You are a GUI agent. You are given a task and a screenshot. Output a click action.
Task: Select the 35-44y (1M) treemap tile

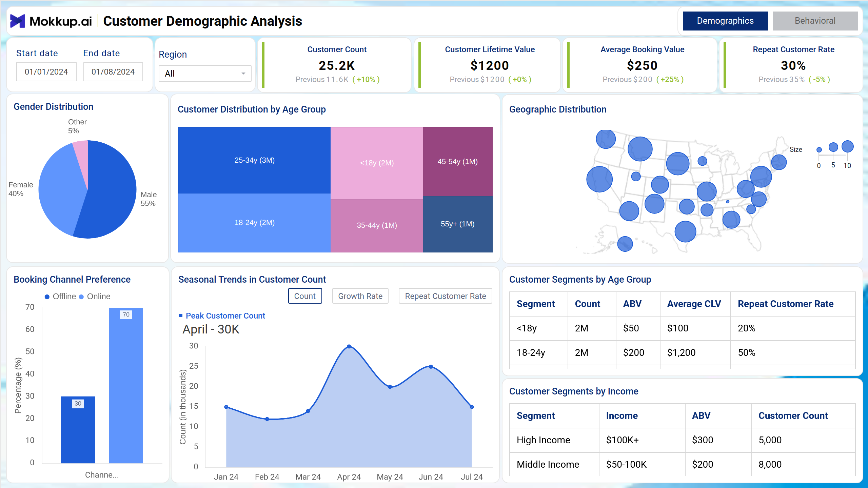pyautogui.click(x=377, y=225)
